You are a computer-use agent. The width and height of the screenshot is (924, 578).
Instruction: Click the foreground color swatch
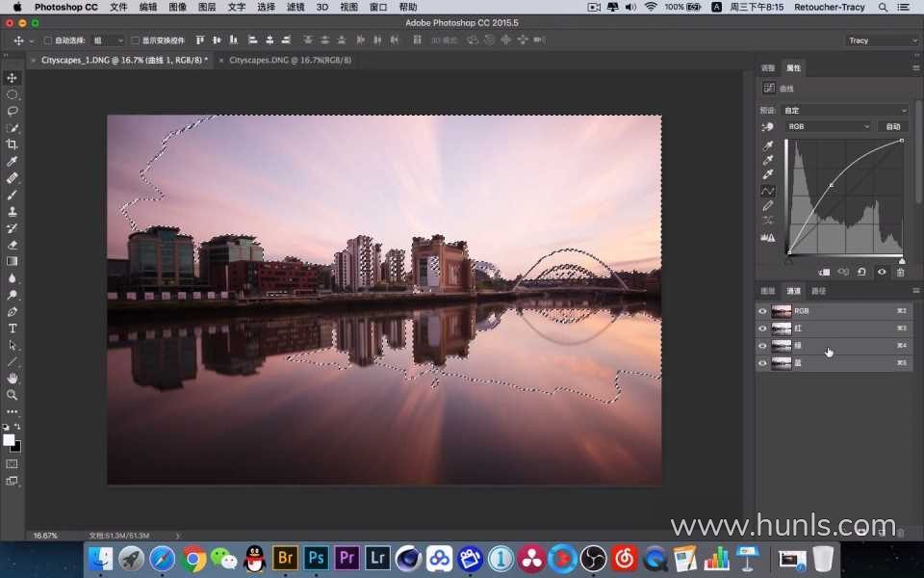[9, 440]
